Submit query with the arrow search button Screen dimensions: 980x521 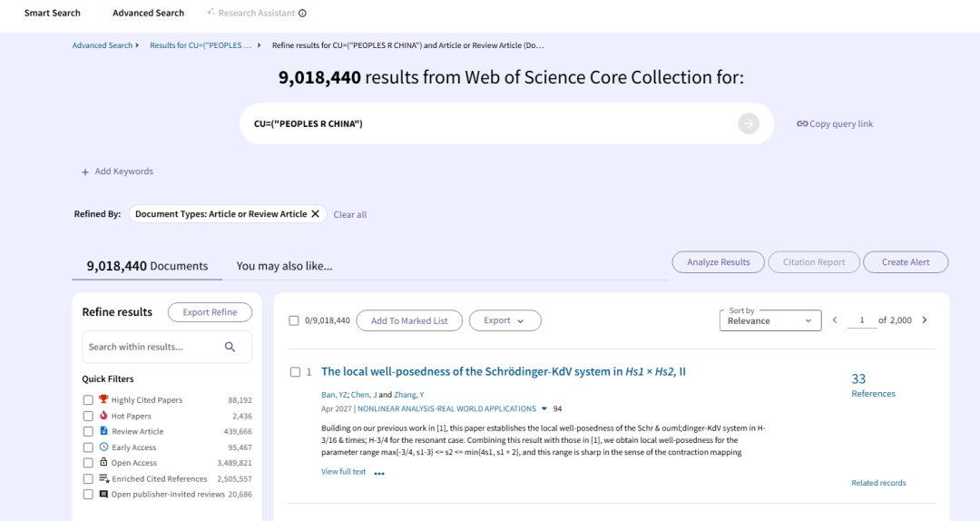[748, 123]
